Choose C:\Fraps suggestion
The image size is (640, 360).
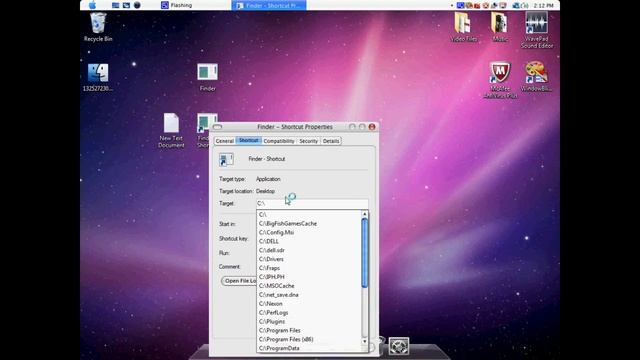click(x=309, y=268)
